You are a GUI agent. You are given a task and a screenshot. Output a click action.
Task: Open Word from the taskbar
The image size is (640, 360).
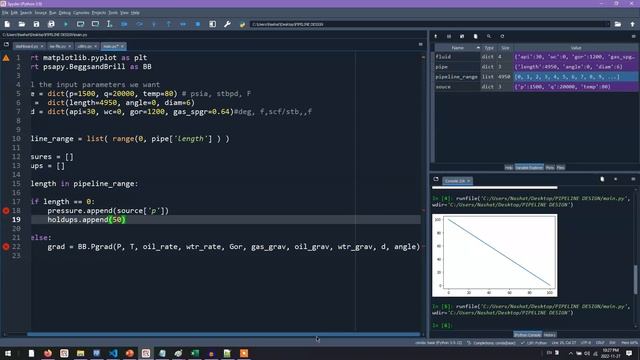coord(97,353)
